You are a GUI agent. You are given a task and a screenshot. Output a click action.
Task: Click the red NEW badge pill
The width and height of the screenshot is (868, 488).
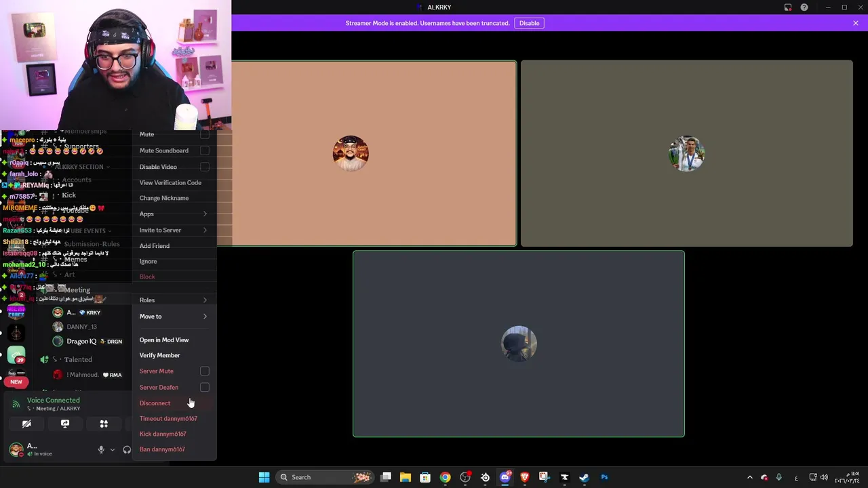coord(16,382)
